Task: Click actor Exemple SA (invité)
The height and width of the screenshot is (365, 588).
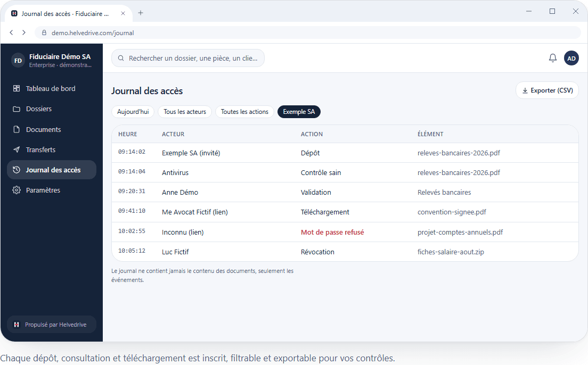Action: (x=191, y=153)
